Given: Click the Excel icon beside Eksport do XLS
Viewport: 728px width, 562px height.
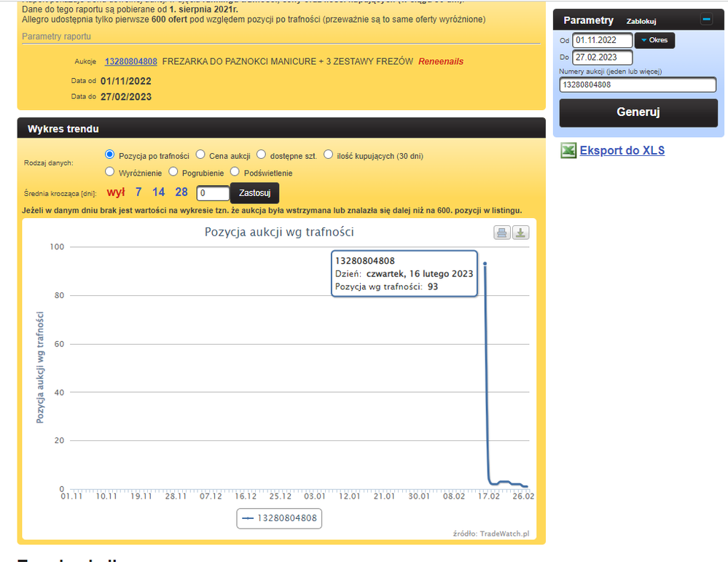Looking at the screenshot, I should point(568,151).
